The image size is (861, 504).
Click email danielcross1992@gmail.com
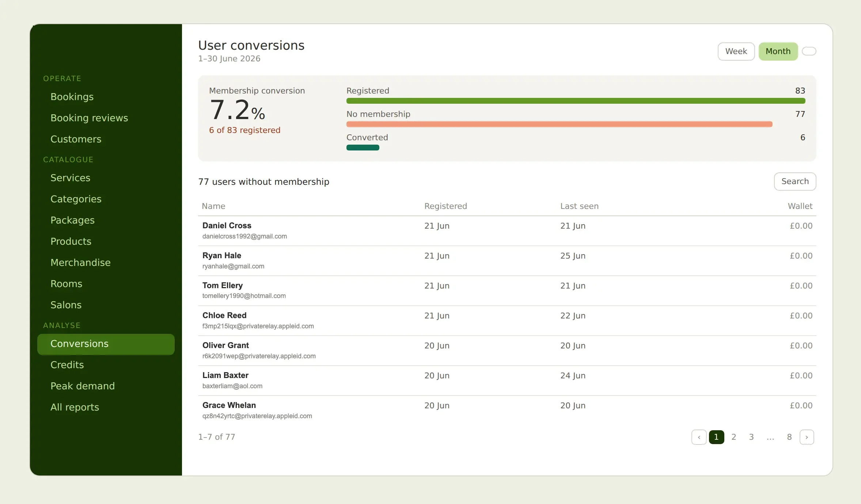[x=244, y=236]
